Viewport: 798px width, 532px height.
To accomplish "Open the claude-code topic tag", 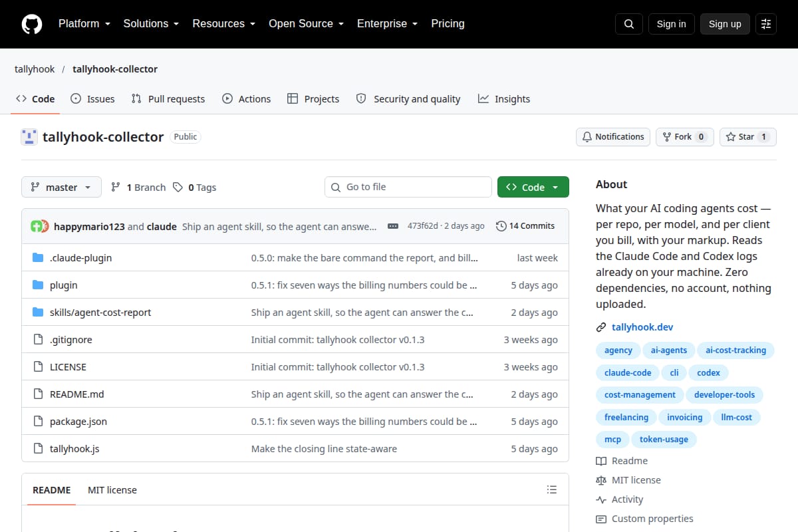I will coord(628,372).
